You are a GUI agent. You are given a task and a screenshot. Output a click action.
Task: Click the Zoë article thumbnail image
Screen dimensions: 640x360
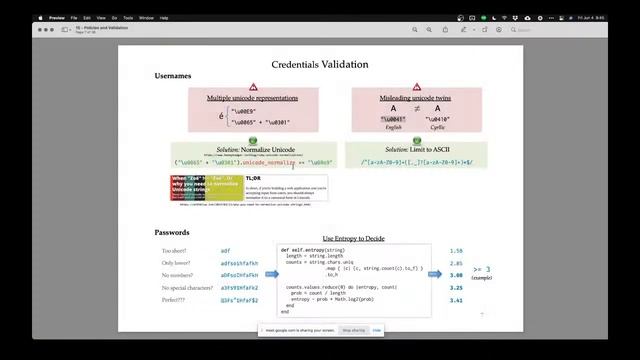[207, 188]
